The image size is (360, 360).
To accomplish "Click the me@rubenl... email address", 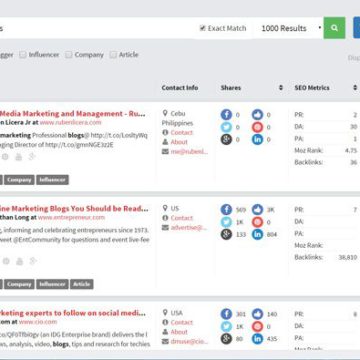I will coord(189,152).
